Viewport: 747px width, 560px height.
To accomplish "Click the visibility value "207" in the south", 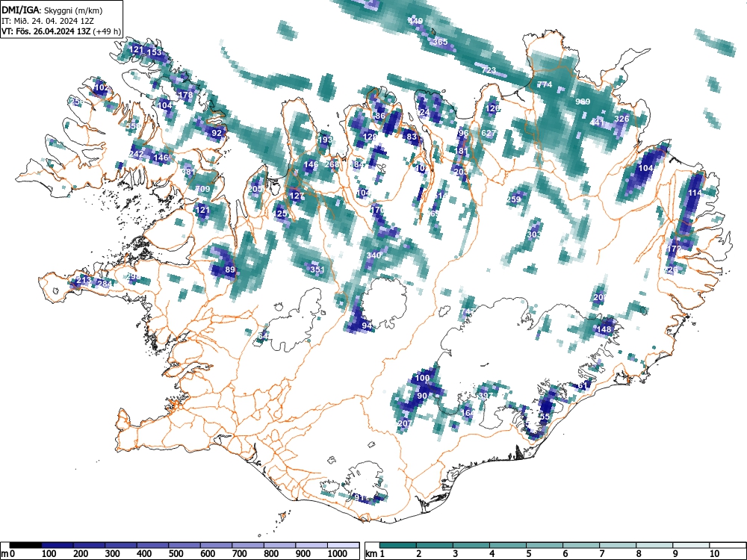I will pyautogui.click(x=404, y=423).
